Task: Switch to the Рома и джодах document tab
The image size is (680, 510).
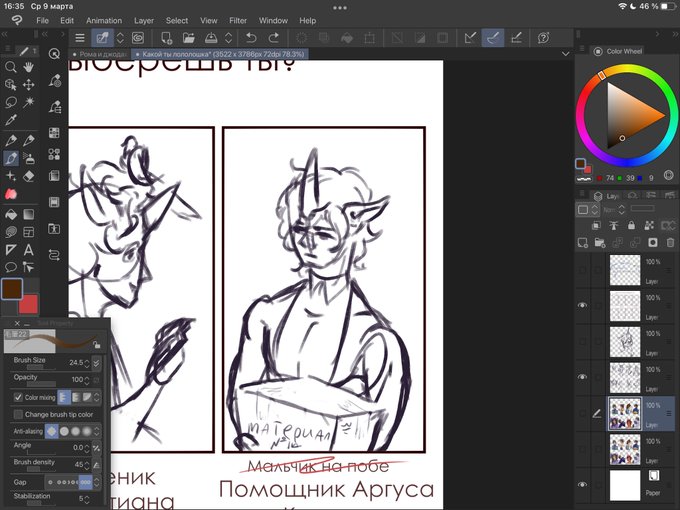Action: 99,54
